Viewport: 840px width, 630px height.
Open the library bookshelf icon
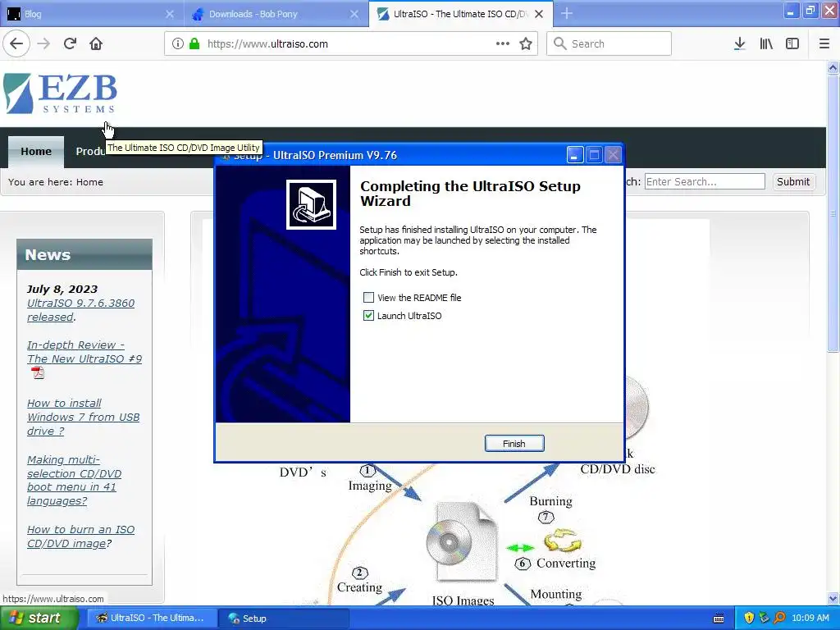pyautogui.click(x=766, y=44)
